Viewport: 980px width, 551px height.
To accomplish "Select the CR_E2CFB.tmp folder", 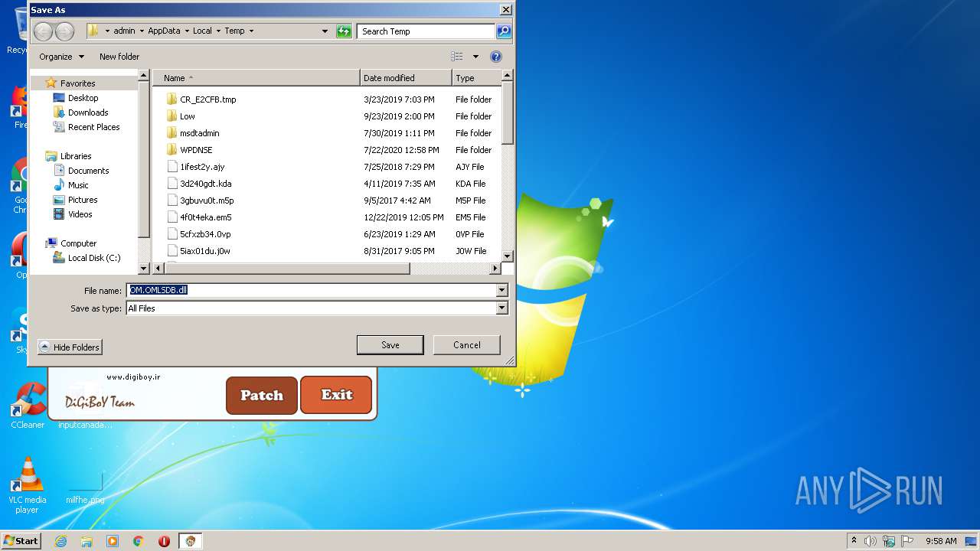I will point(207,99).
